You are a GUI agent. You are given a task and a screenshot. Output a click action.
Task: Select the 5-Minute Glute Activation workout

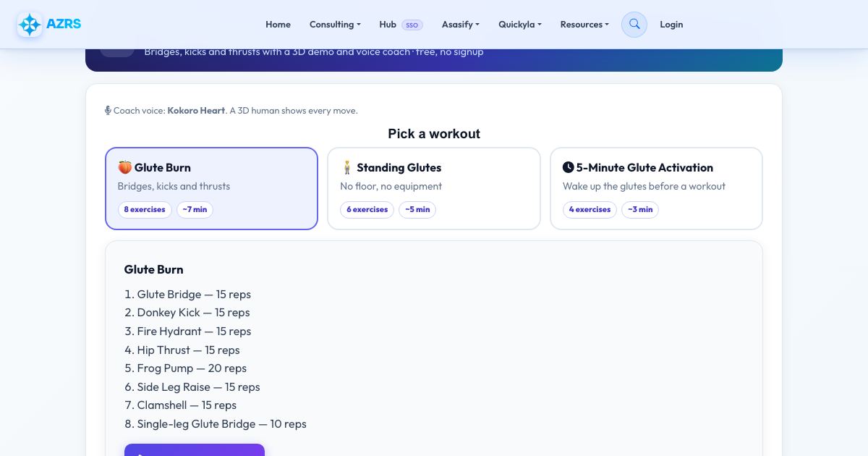(656, 188)
